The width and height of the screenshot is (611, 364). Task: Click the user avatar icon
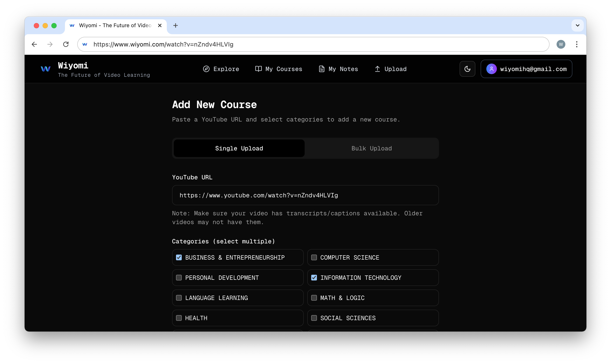491,69
